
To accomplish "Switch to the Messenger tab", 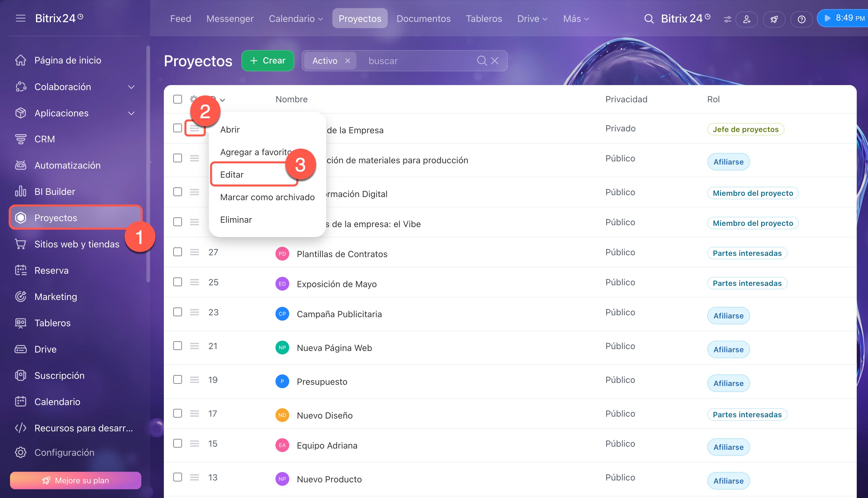I will [x=230, y=18].
